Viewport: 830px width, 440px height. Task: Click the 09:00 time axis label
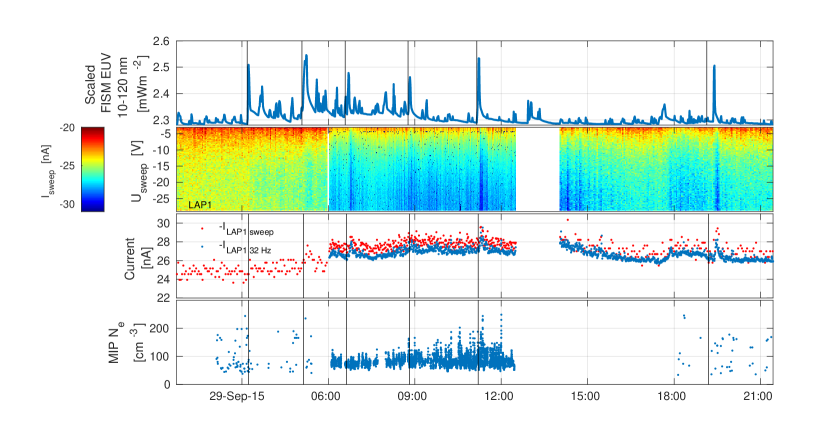tap(412, 396)
